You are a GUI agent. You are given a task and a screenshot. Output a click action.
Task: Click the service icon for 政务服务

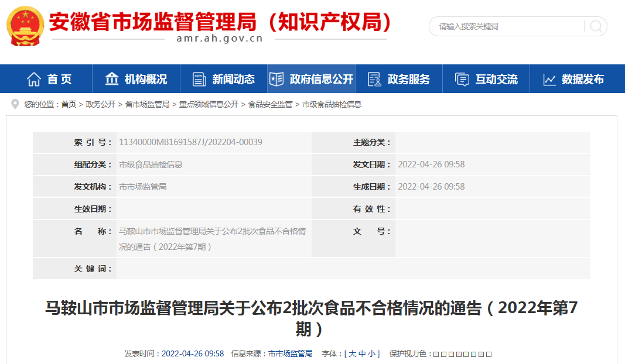(x=374, y=79)
